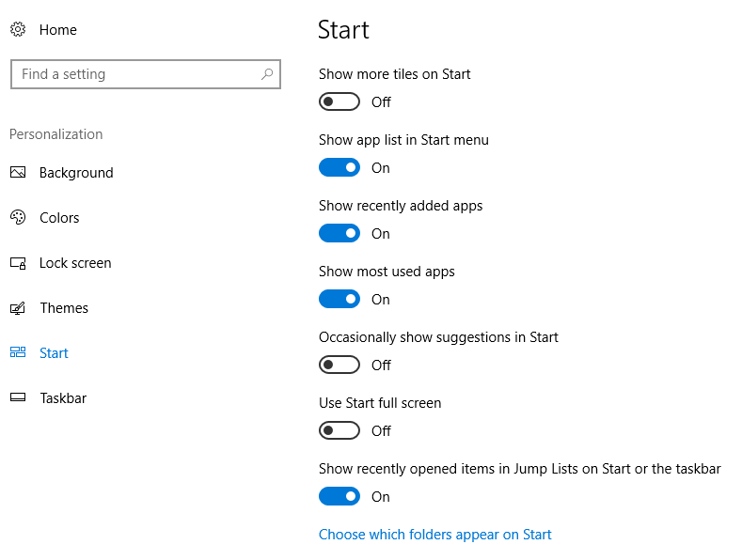
Task: Enable Occasionally show suggestions in Start
Action: tap(339, 365)
